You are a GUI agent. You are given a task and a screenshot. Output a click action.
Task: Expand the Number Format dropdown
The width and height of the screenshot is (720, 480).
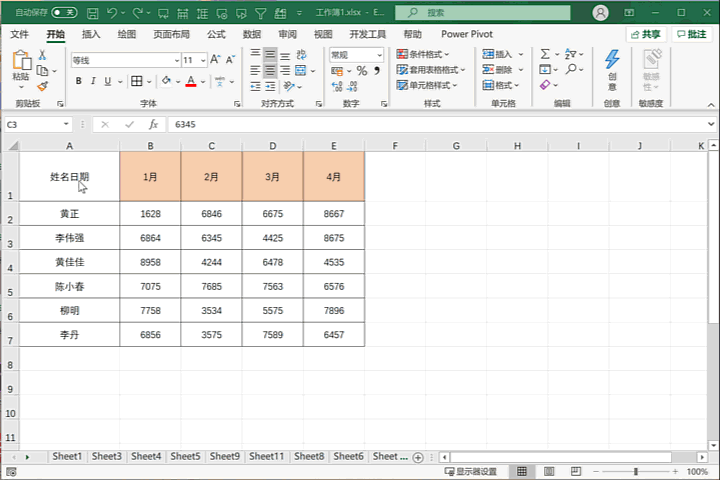click(379, 55)
